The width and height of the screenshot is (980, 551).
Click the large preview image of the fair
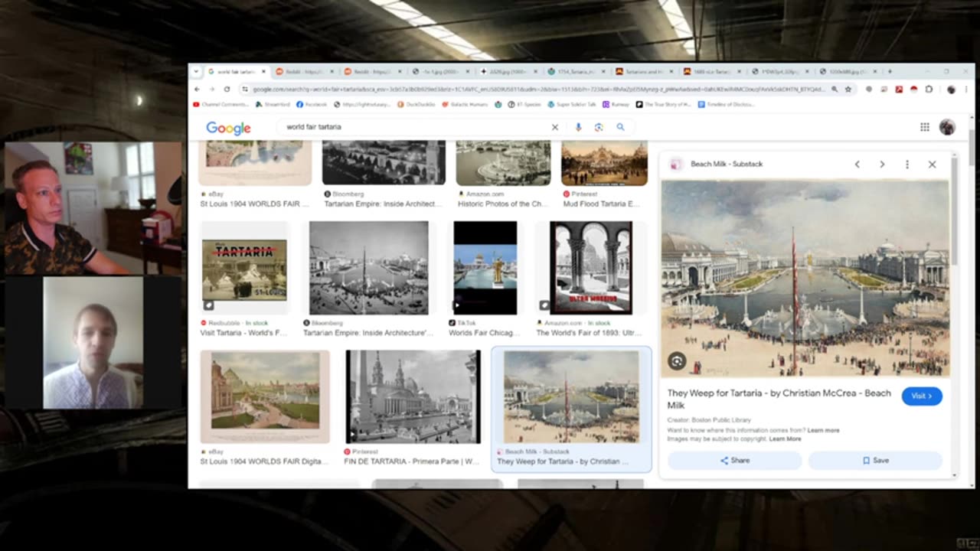(x=805, y=279)
